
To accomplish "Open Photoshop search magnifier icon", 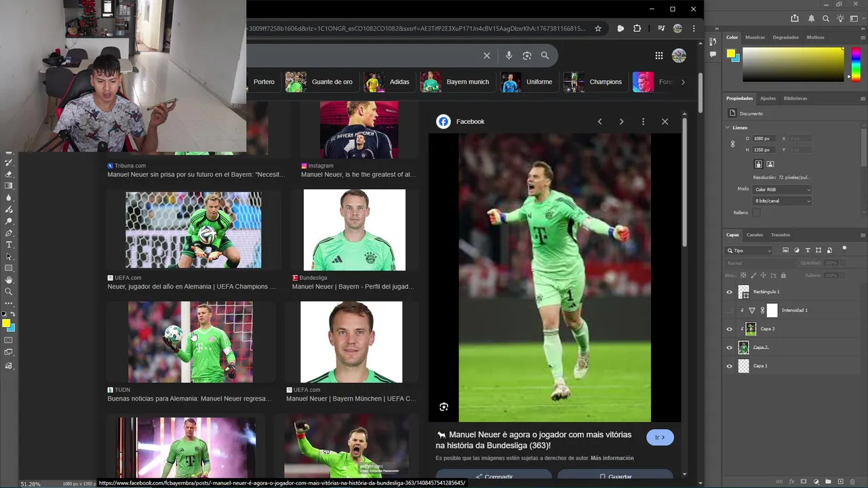I will pyautogui.click(x=826, y=18).
